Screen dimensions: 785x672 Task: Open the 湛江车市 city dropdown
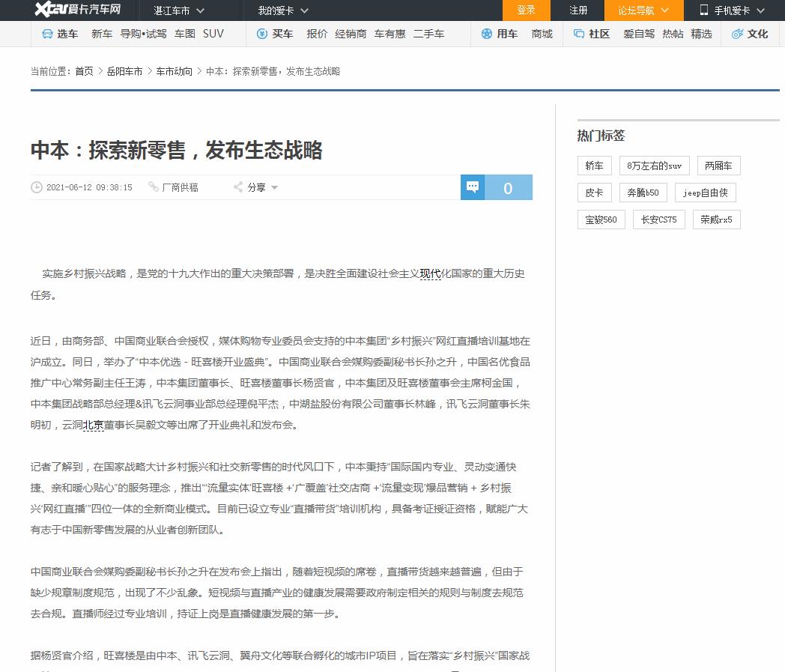179,10
